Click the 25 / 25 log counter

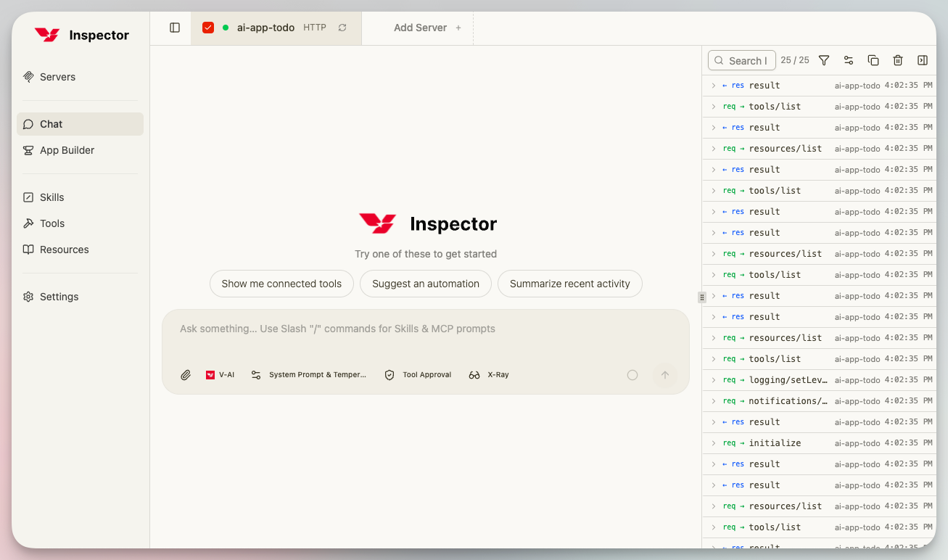(x=795, y=60)
